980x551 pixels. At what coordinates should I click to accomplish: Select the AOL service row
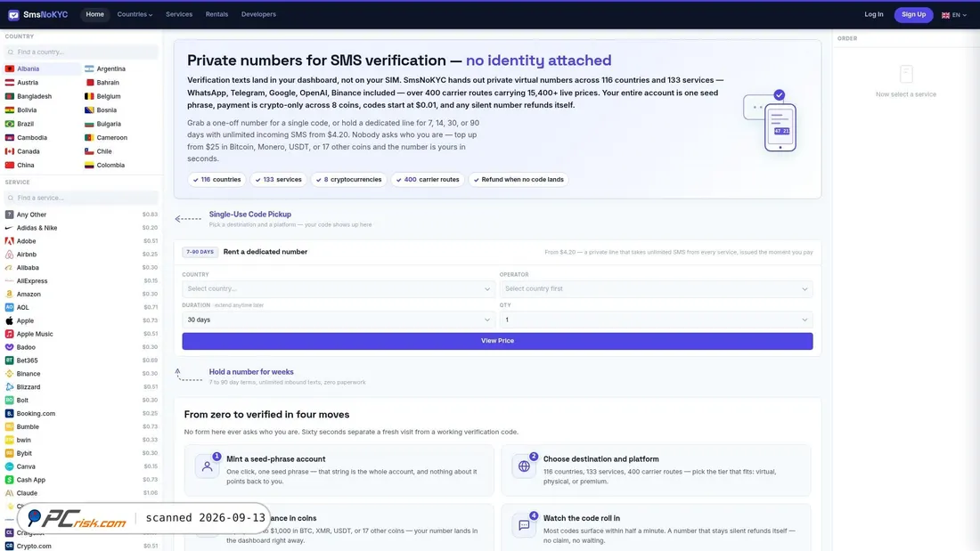click(x=81, y=307)
